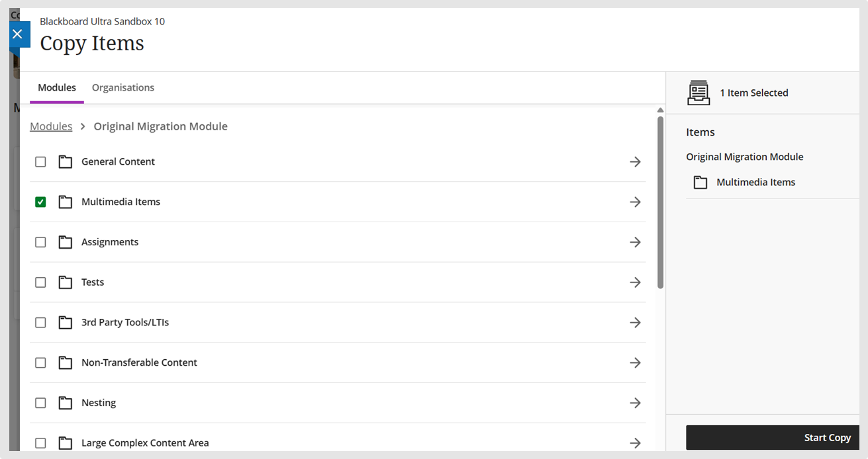868x459 pixels.
Task: Click the Multimedia Items row label
Action: 121,202
